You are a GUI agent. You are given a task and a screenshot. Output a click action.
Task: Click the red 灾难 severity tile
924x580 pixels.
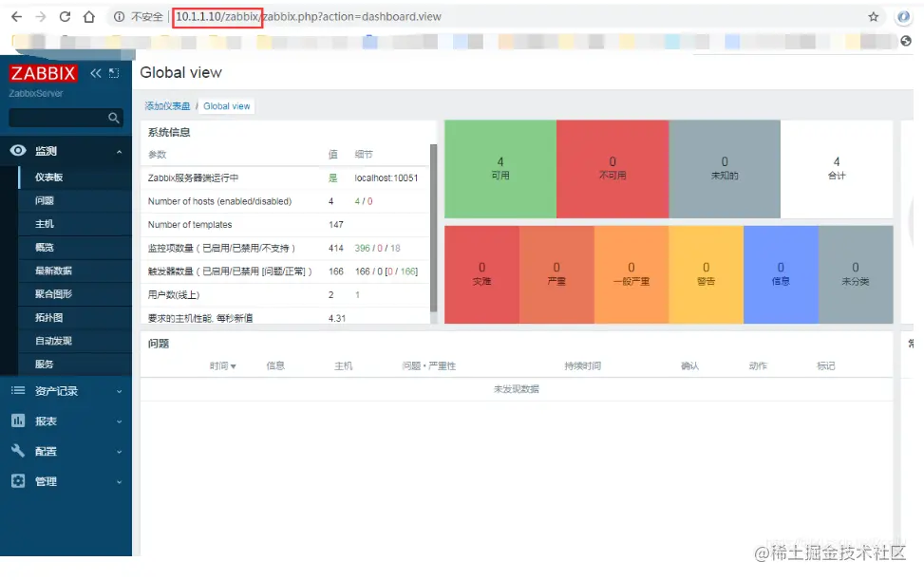tap(482, 274)
